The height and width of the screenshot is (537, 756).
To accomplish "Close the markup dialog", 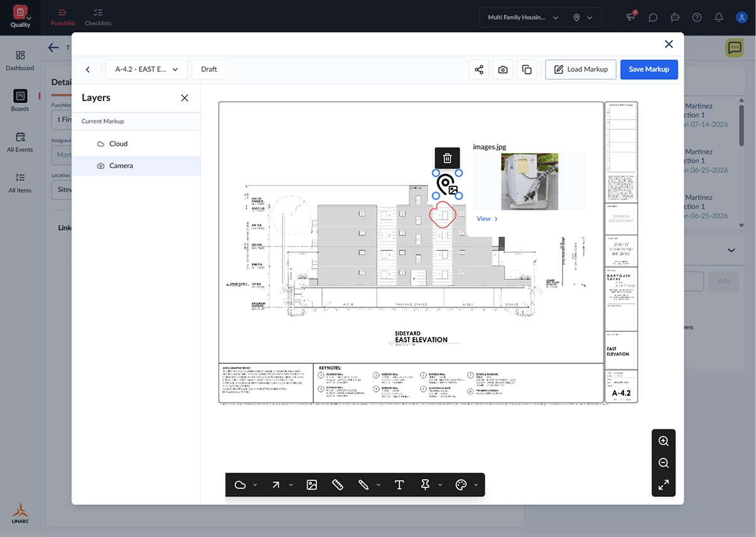I will pyautogui.click(x=669, y=44).
